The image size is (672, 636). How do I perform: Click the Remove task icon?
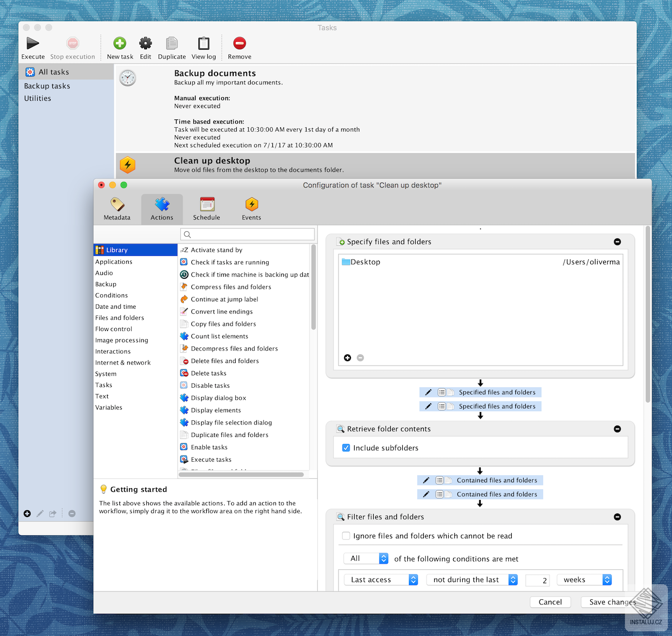(239, 43)
